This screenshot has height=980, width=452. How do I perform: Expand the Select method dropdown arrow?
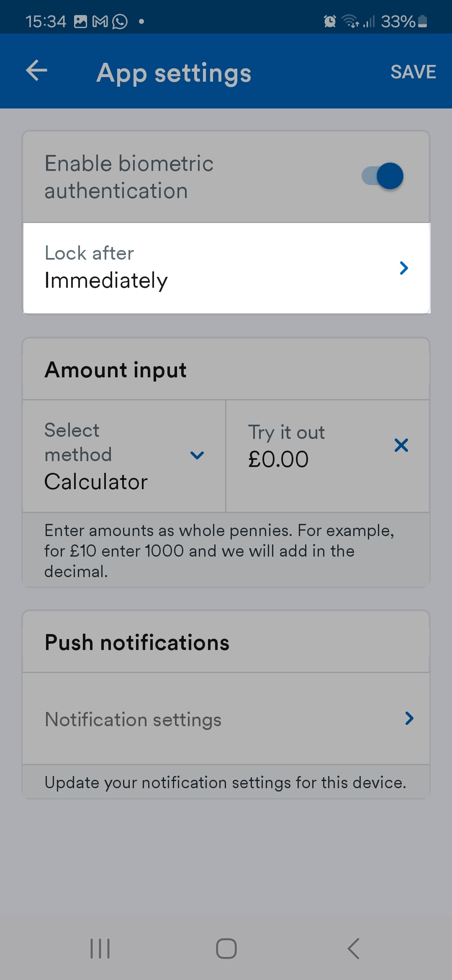tap(197, 455)
